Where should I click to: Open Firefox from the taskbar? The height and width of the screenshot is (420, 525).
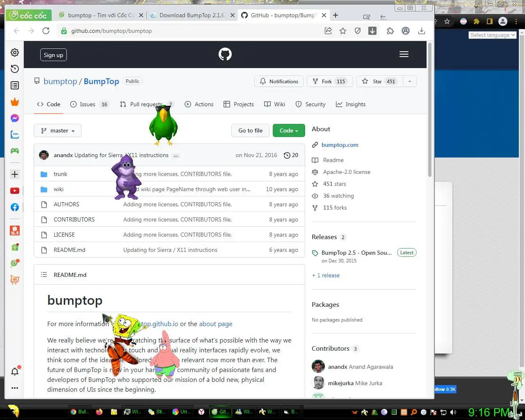click(99, 412)
